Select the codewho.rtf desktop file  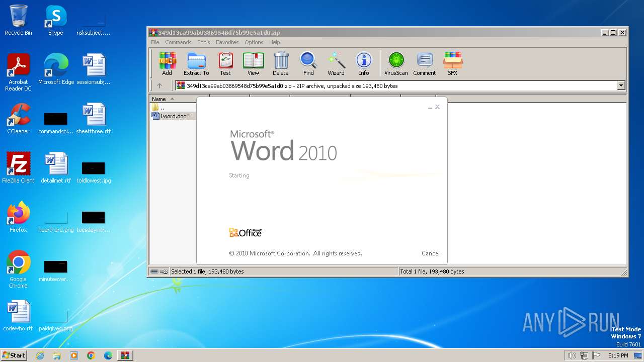[18, 316]
